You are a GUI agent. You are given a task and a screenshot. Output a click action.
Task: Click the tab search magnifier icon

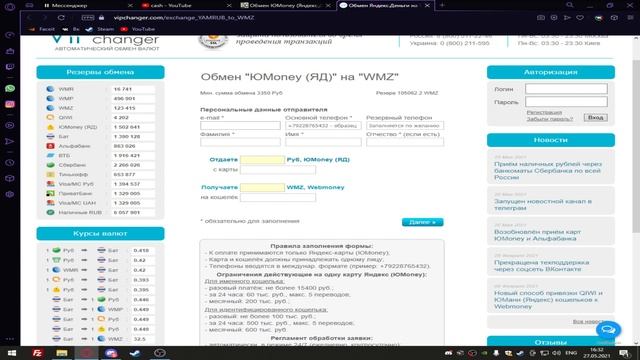click(570, 5)
